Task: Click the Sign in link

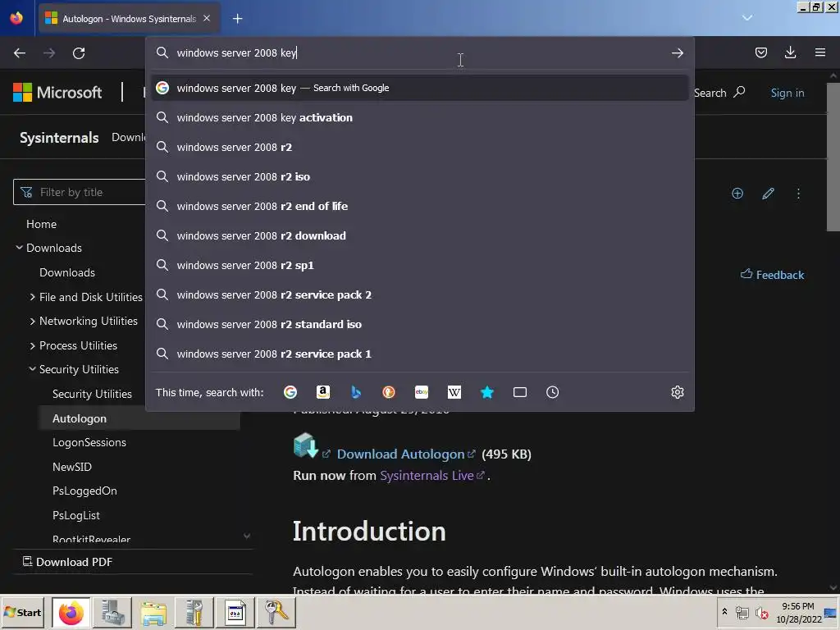Action: pyautogui.click(x=787, y=93)
